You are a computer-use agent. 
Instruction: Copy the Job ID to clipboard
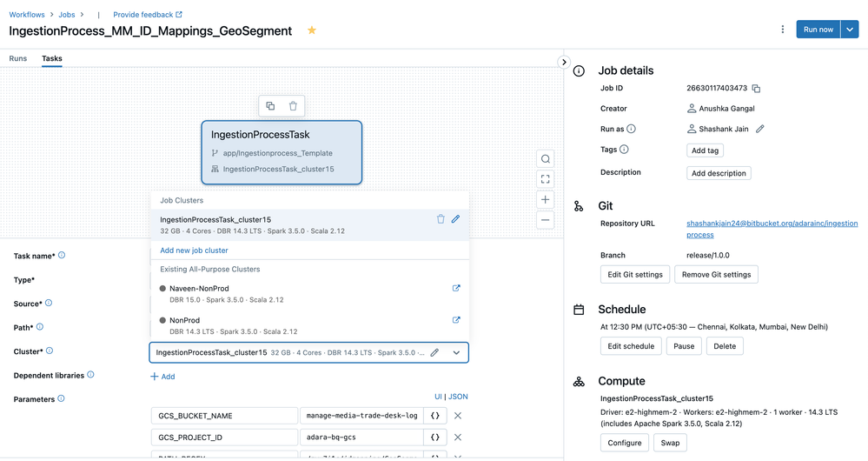pos(756,89)
